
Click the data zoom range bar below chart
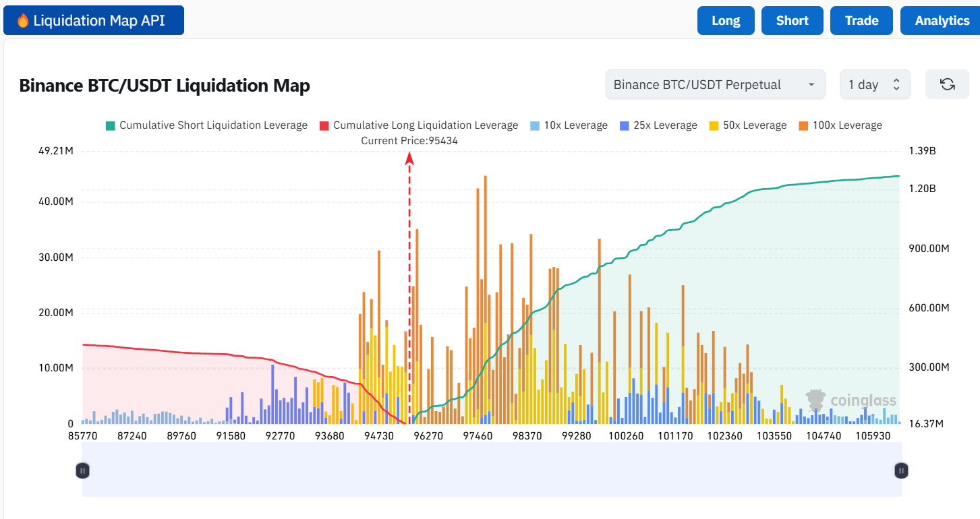(x=492, y=470)
